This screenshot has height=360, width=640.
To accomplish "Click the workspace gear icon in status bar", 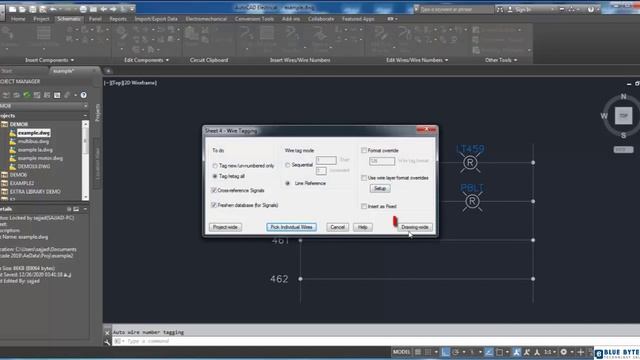I will [564, 352].
